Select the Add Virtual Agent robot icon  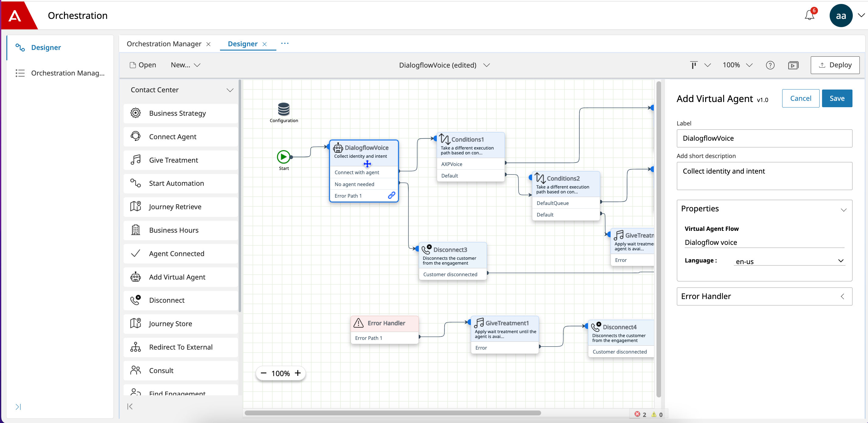135,277
